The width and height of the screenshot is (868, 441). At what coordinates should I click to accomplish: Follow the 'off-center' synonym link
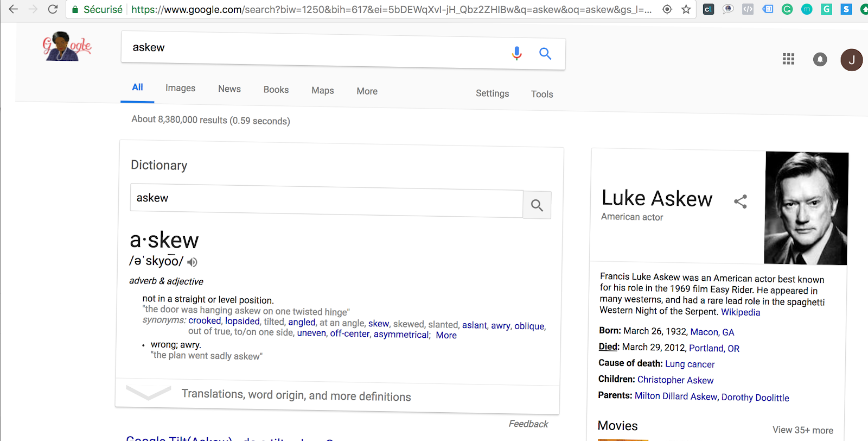(x=350, y=334)
